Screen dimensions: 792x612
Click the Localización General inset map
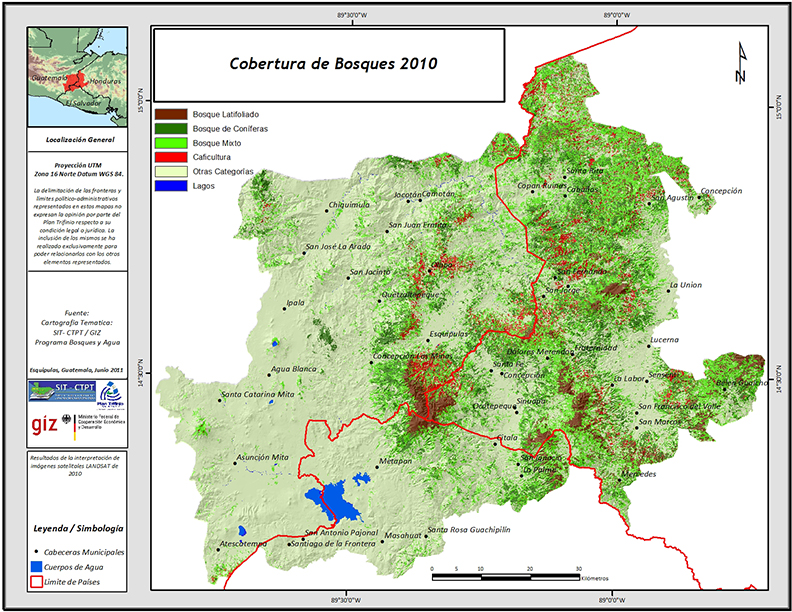click(x=78, y=73)
